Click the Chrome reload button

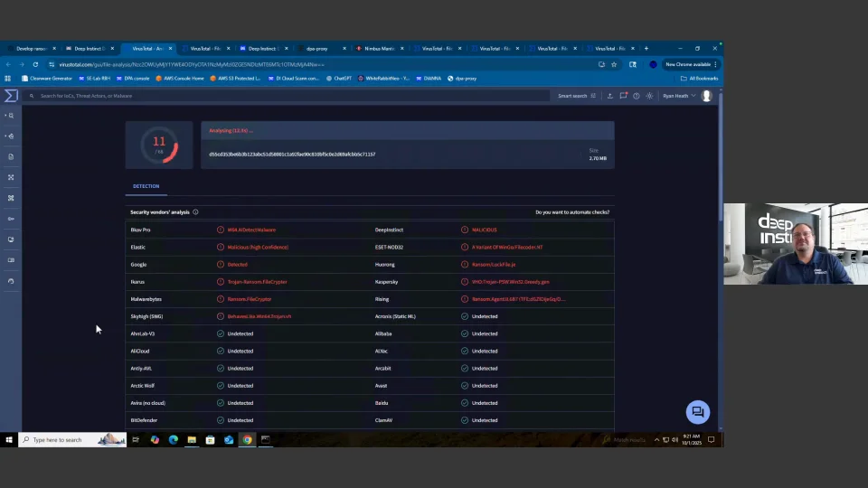click(35, 65)
